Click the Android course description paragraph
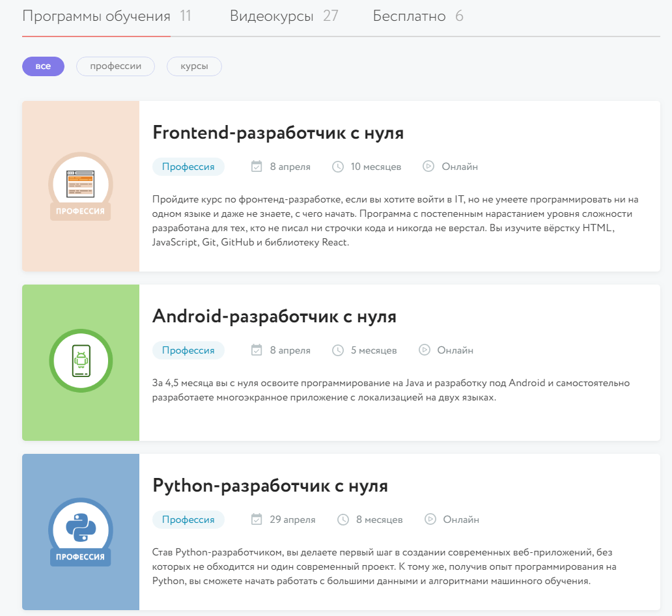This screenshot has height=616, width=672. (x=391, y=390)
